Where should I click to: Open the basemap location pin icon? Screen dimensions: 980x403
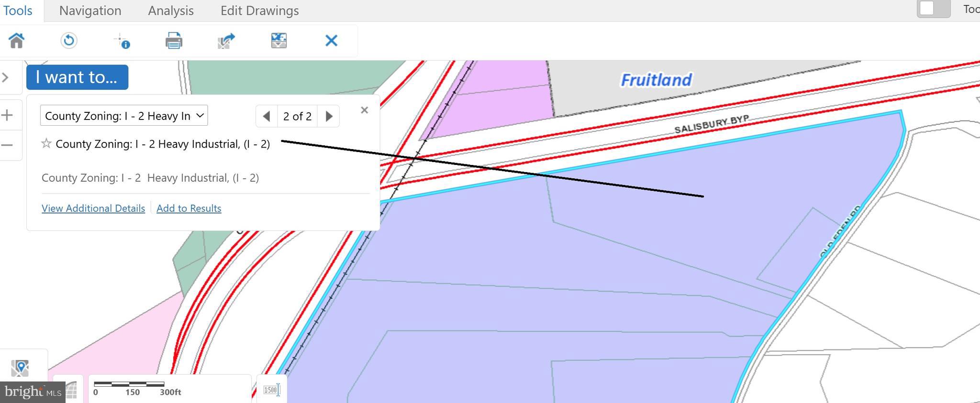point(20,368)
